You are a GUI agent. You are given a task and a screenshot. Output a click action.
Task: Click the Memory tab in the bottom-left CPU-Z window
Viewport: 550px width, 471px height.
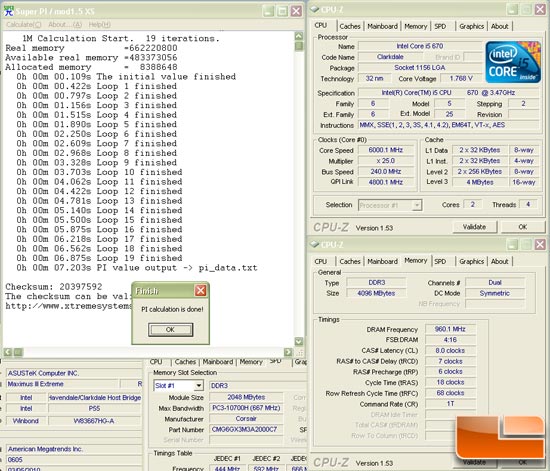[x=251, y=362]
